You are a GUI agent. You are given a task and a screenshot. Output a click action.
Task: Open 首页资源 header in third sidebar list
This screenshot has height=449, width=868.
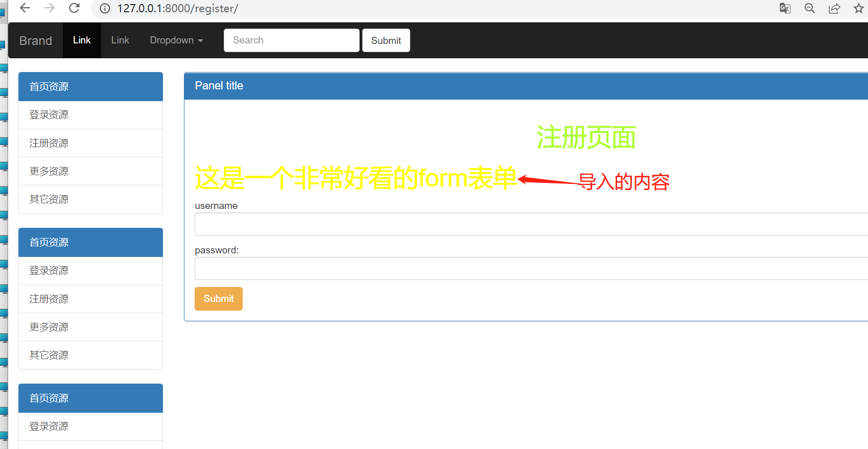pos(90,398)
